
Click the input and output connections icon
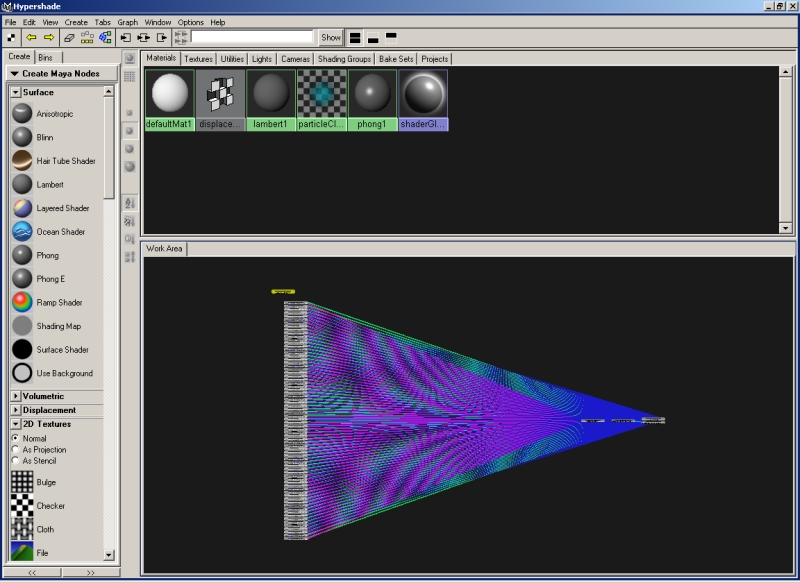142,37
